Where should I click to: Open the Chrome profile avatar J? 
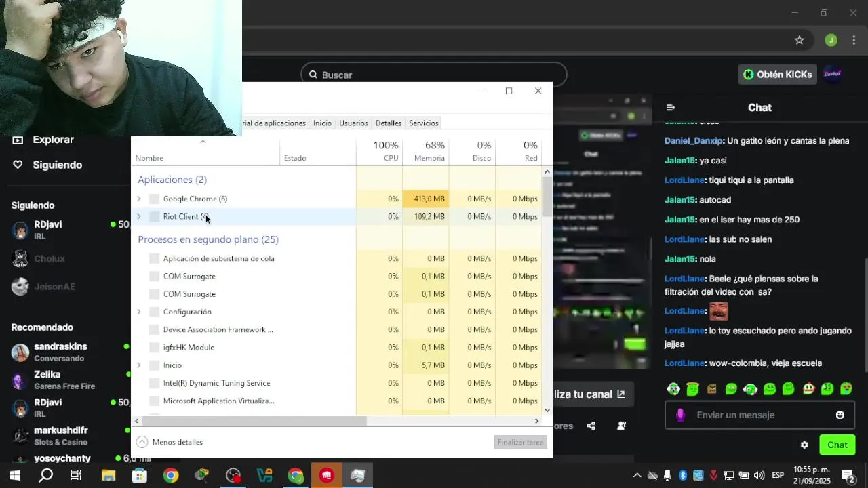(831, 40)
